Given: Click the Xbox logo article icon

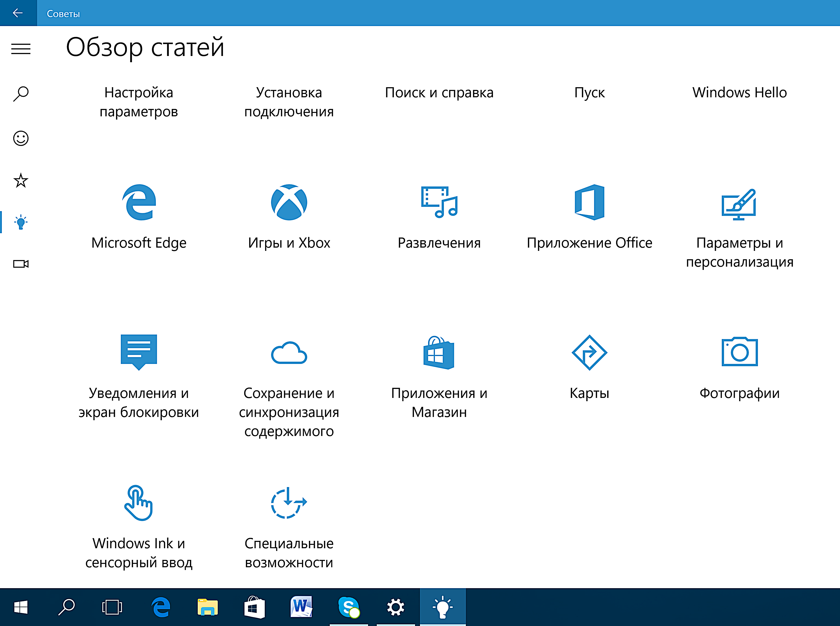Looking at the screenshot, I should click(289, 202).
